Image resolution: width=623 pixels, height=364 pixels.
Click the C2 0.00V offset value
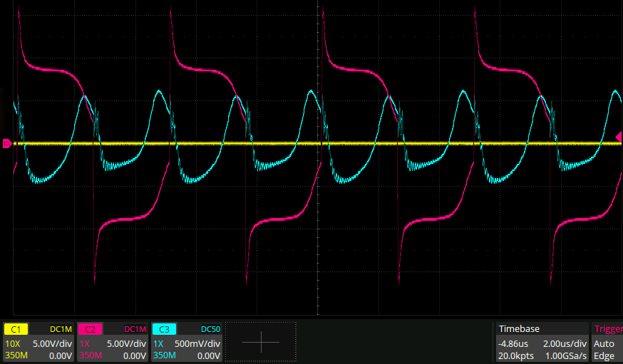pos(133,355)
